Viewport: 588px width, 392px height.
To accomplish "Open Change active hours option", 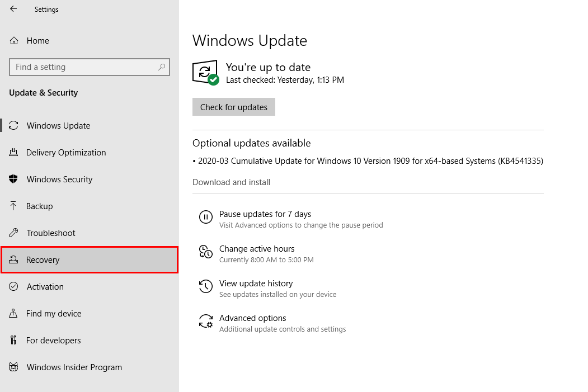I will click(257, 249).
